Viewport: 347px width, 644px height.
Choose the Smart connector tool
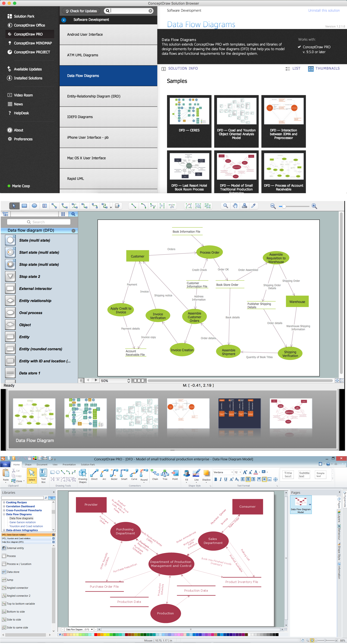pyautogui.click(x=124, y=475)
